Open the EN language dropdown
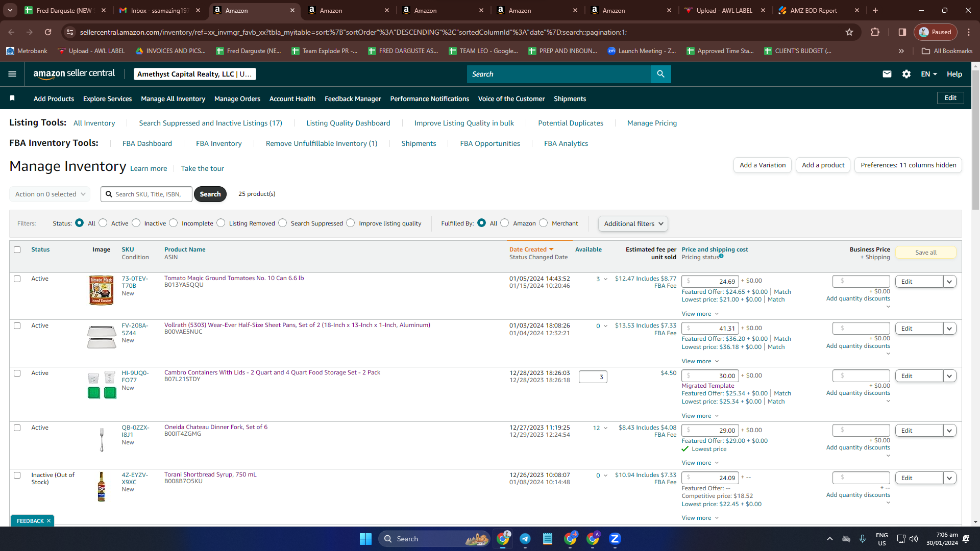This screenshot has height=551, width=980. pyautogui.click(x=929, y=74)
